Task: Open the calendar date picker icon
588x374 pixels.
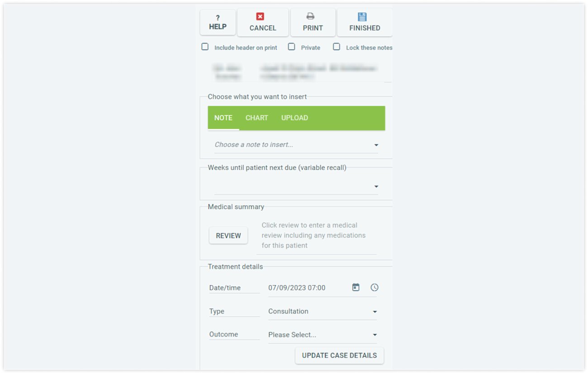Action: tap(356, 288)
